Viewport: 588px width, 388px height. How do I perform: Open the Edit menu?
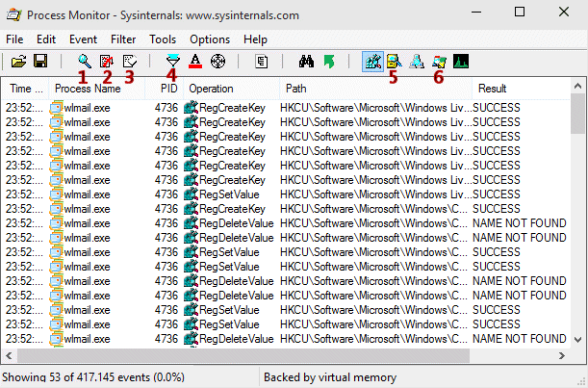[46, 39]
